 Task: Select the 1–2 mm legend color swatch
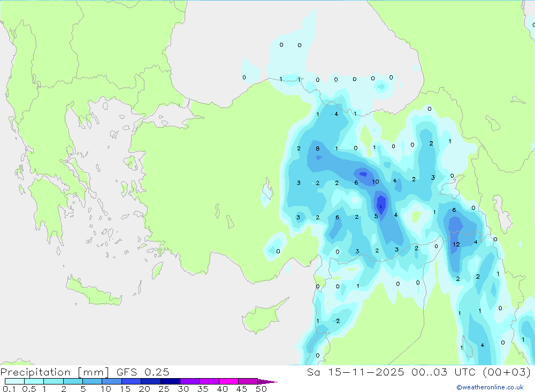coord(53,381)
